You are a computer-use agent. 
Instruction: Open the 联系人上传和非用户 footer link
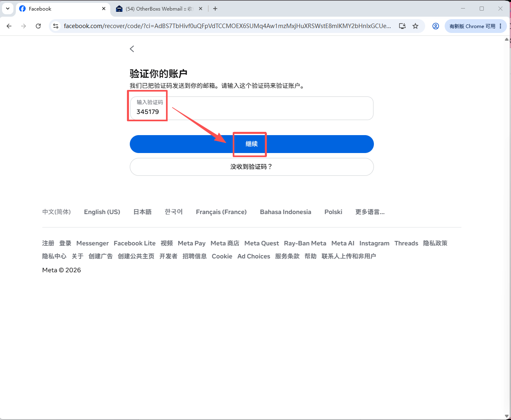[x=349, y=256]
